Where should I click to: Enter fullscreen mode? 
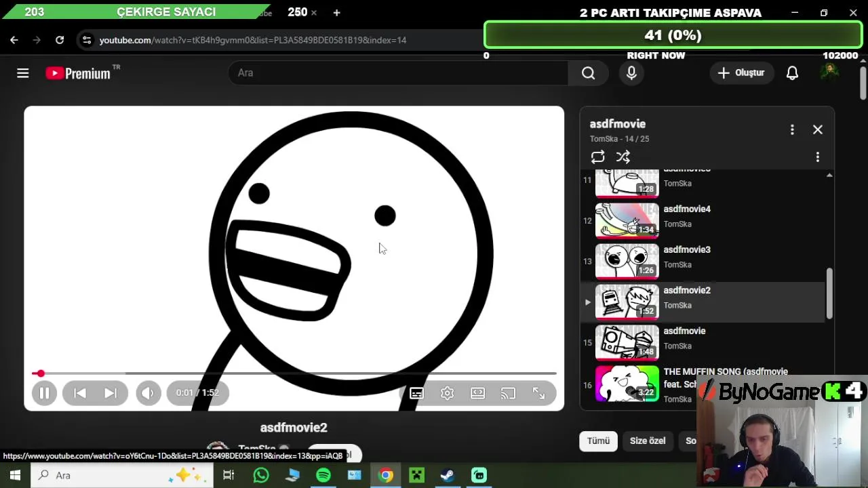coord(538,393)
